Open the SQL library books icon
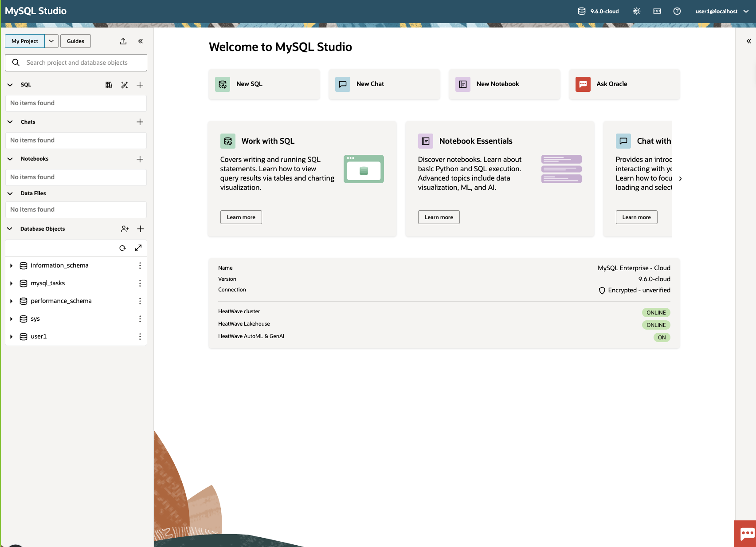The height and width of the screenshot is (547, 756). pyautogui.click(x=109, y=85)
